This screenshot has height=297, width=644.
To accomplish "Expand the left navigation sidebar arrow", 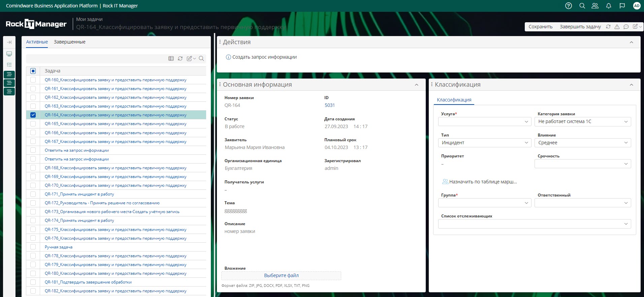I will [x=9, y=42].
